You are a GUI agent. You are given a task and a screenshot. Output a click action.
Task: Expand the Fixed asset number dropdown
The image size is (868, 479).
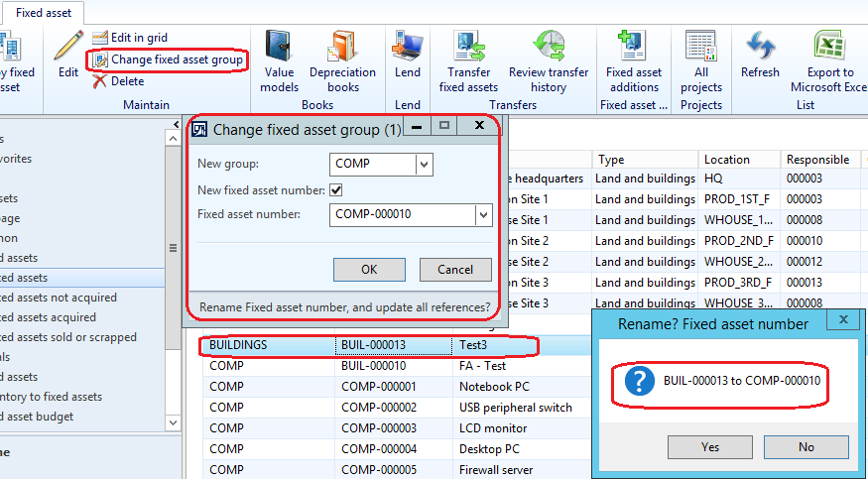click(x=483, y=214)
